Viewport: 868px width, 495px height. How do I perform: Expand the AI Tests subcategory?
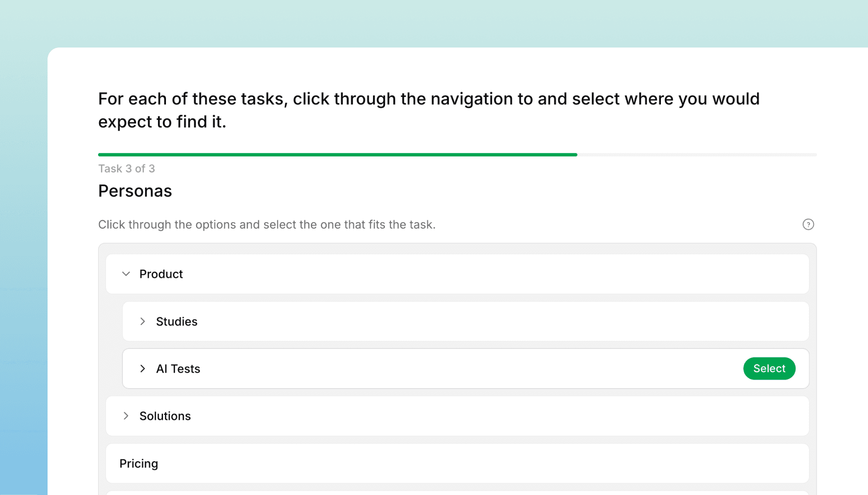143,368
